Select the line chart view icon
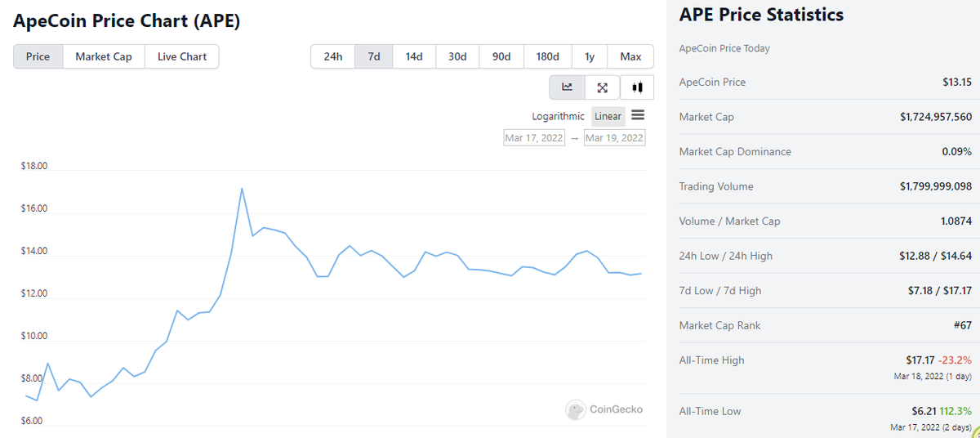Image resolution: width=980 pixels, height=438 pixels. pyautogui.click(x=568, y=87)
